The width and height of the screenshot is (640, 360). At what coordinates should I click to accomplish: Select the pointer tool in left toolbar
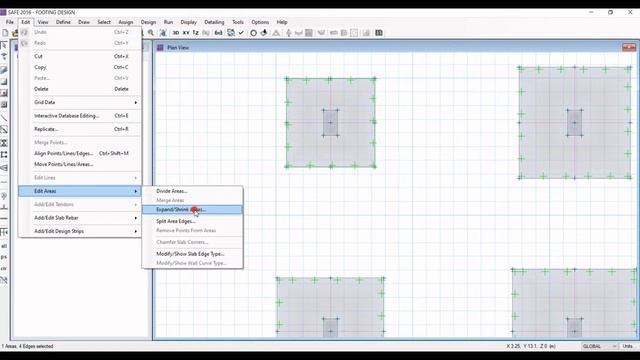pos(4,46)
